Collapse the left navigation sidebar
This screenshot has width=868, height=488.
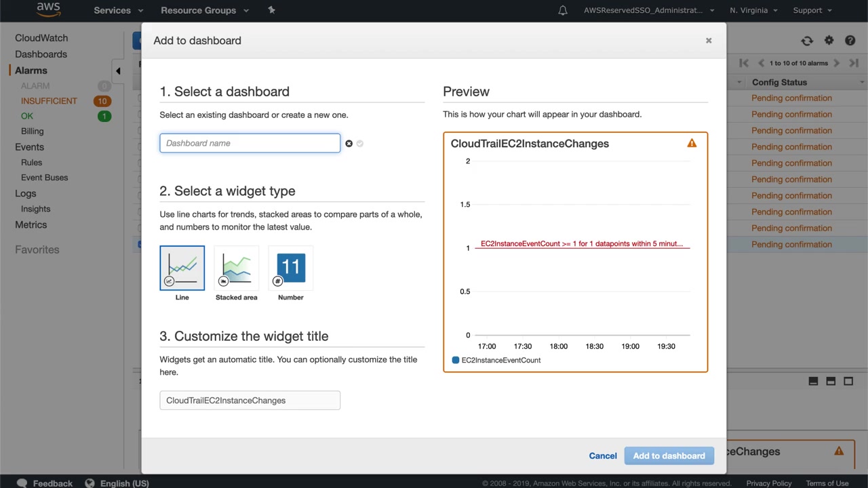118,70
